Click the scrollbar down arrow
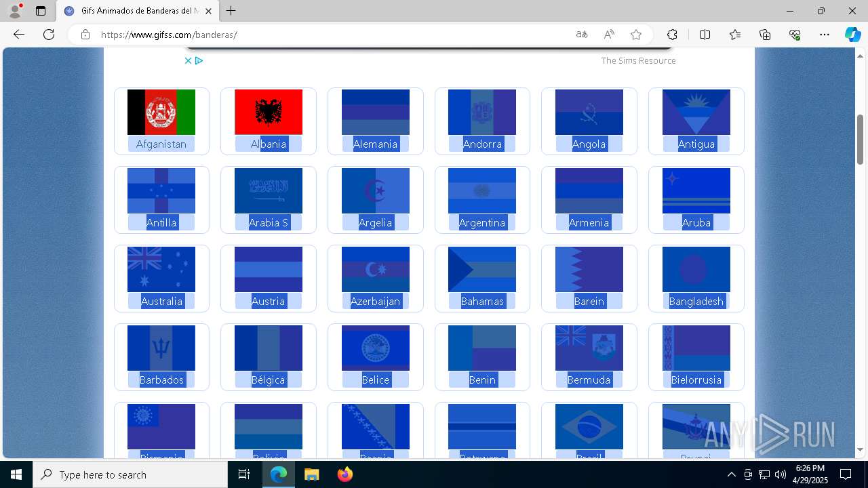This screenshot has width=868, height=488. coord(860,449)
